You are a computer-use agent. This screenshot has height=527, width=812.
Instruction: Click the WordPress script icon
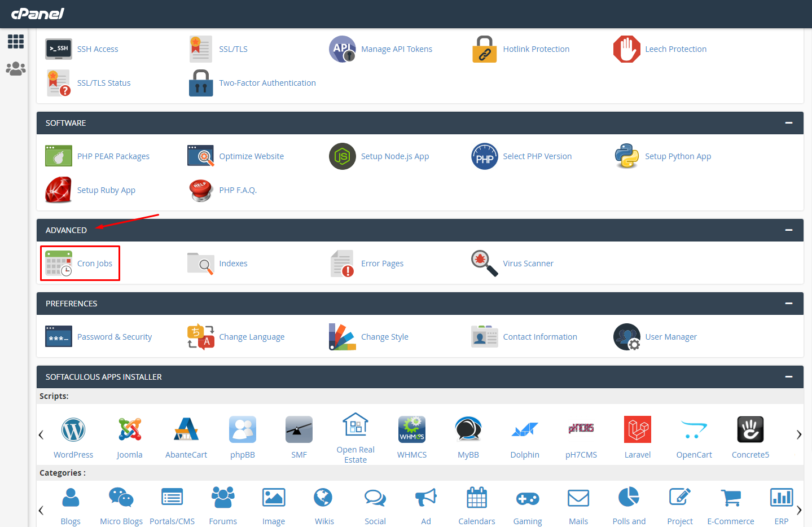pos(73,430)
